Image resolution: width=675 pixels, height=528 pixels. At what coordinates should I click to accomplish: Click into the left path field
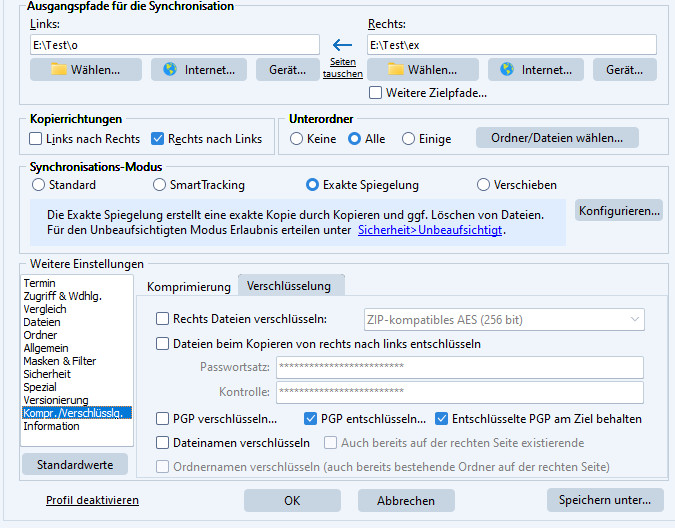pos(175,45)
